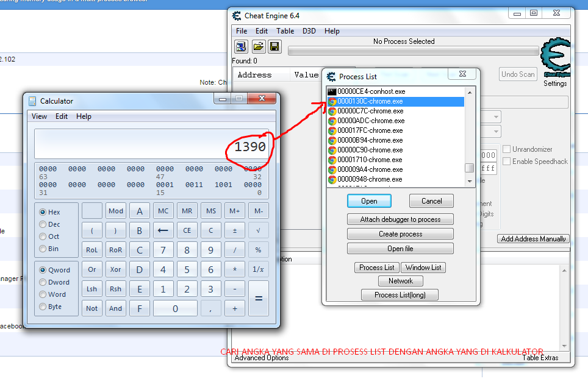The height and width of the screenshot is (387, 588).
Task: Click the plus-minus key in Calculator
Action: 235,230
